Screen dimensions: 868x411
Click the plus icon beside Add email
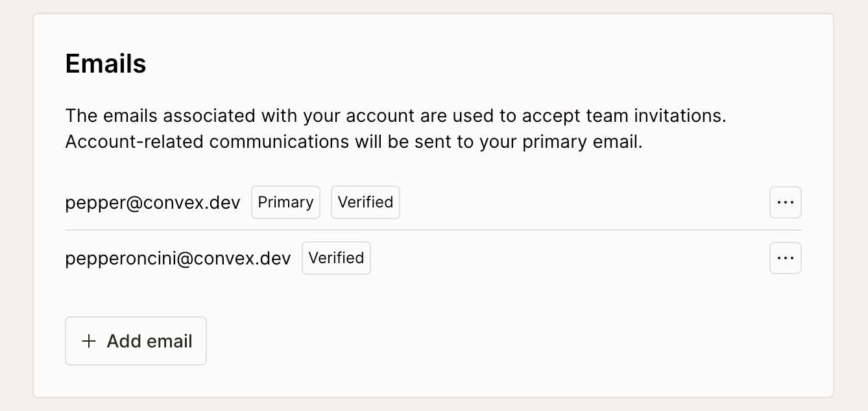[89, 341]
